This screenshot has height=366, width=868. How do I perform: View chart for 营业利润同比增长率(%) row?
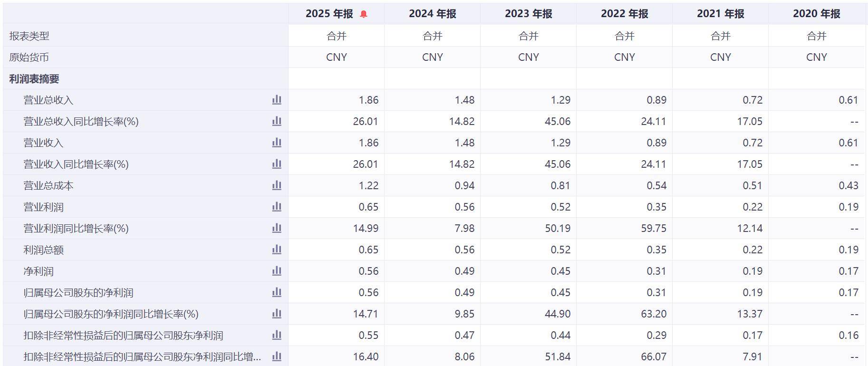(x=277, y=228)
